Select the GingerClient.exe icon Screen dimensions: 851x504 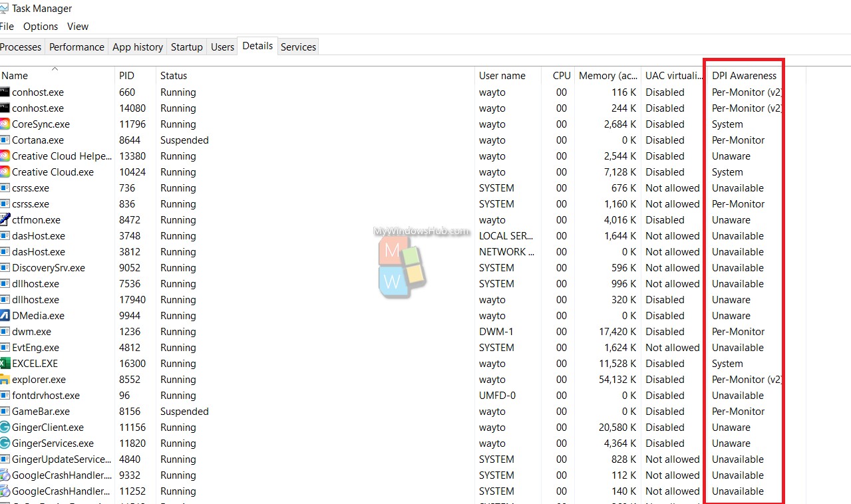pyautogui.click(x=5, y=428)
